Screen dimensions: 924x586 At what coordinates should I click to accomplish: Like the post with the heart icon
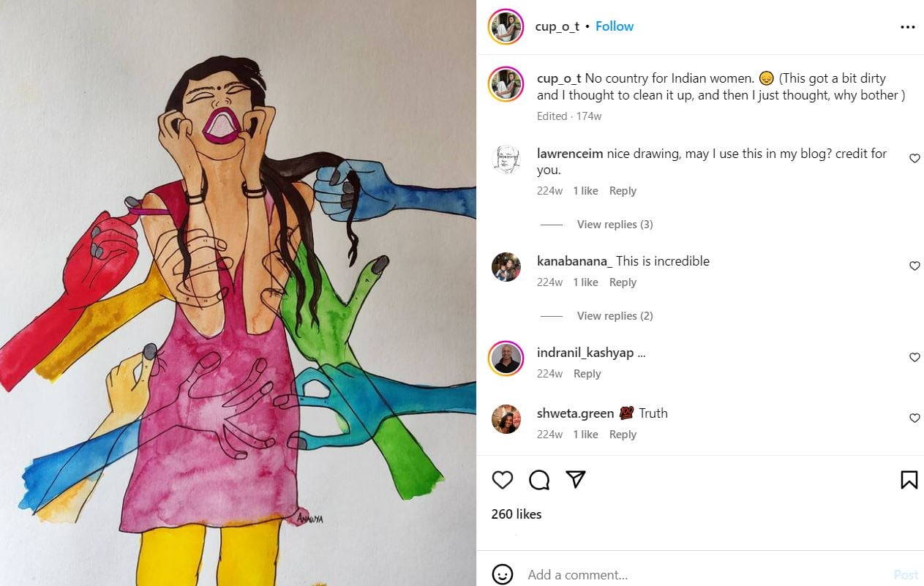click(x=503, y=480)
